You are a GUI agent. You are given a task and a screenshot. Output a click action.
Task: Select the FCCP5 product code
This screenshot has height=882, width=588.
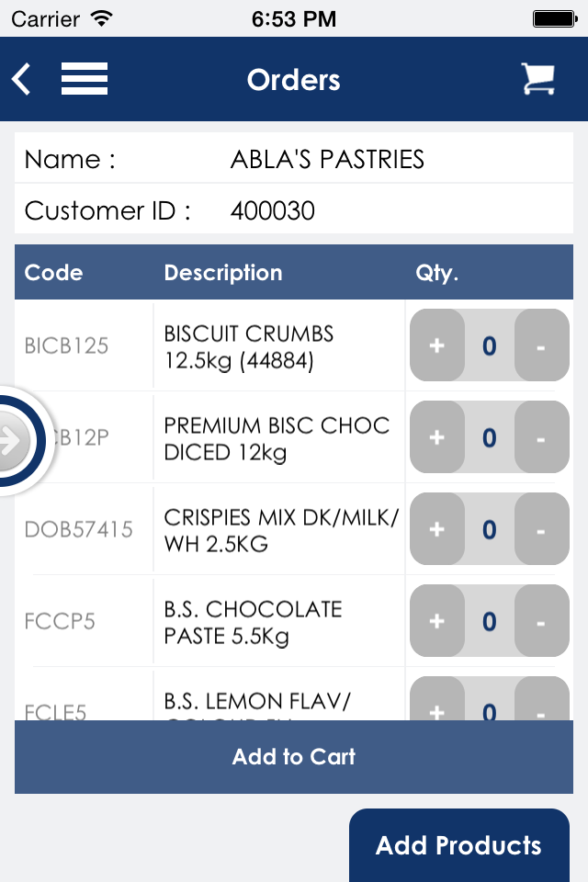[x=60, y=621]
